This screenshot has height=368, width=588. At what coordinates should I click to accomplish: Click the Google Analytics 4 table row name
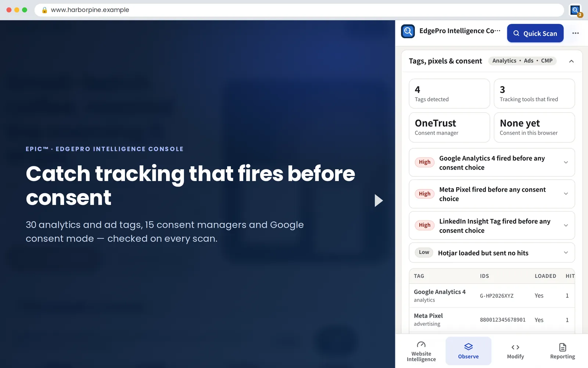click(440, 292)
